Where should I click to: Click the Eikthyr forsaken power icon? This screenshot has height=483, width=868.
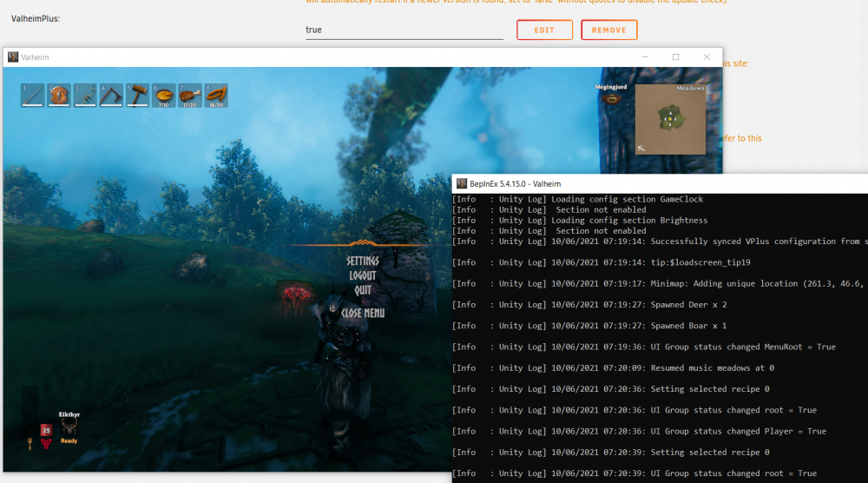click(69, 427)
